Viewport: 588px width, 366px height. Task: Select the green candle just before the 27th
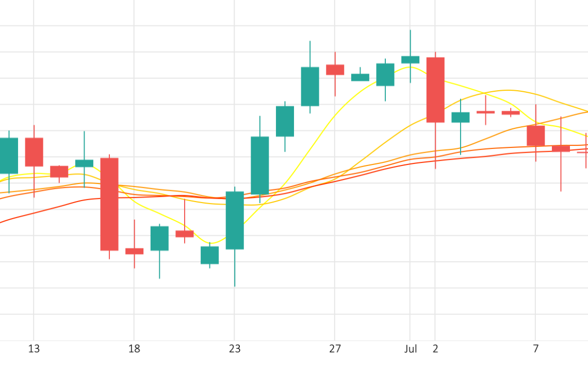coord(310,86)
